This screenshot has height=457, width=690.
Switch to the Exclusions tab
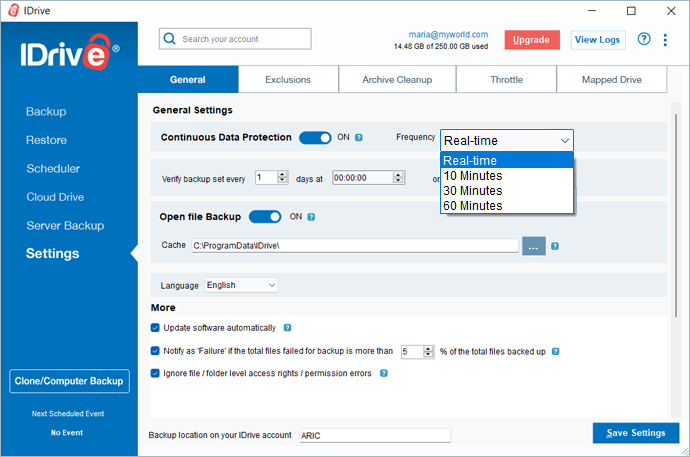point(288,80)
